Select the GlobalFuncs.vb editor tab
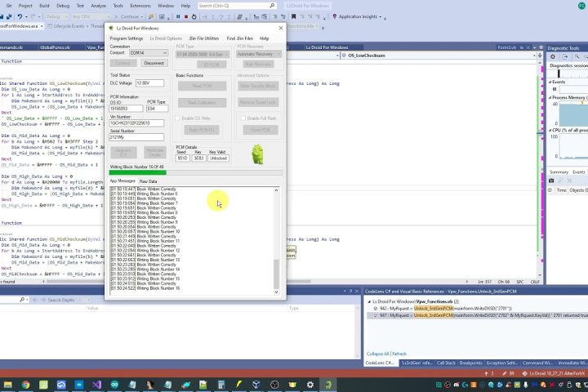The width and height of the screenshot is (588, 392). click(55, 47)
